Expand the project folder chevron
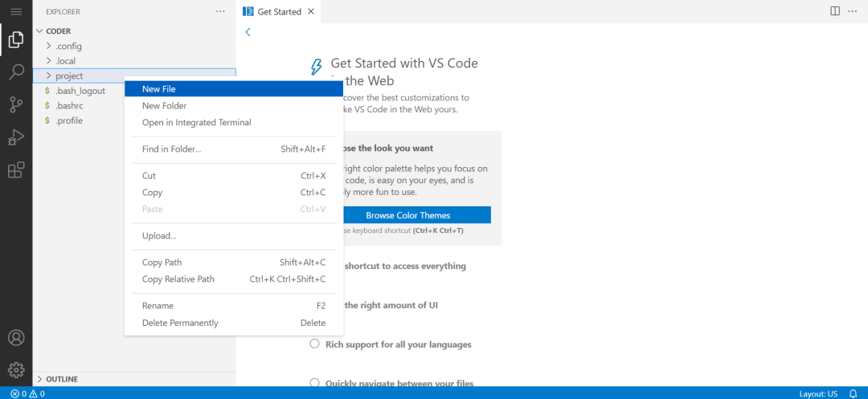Image resolution: width=868 pixels, height=399 pixels. pos(48,75)
